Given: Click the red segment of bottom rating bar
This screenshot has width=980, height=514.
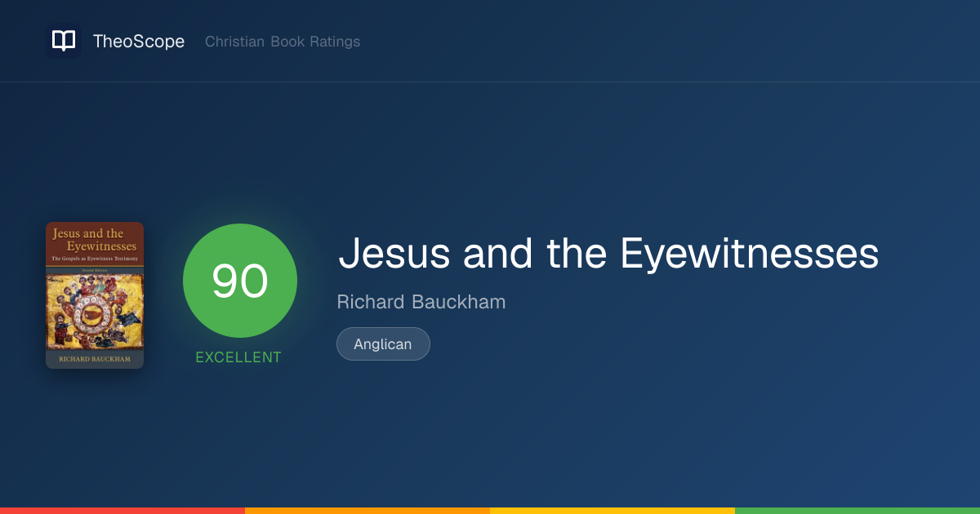Looking at the screenshot, I should coord(122,511).
